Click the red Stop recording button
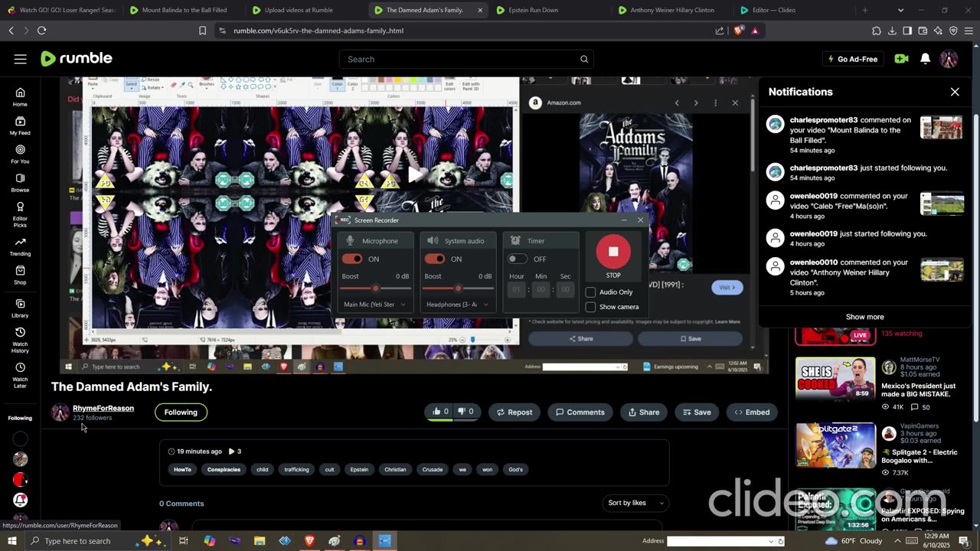 pos(613,251)
